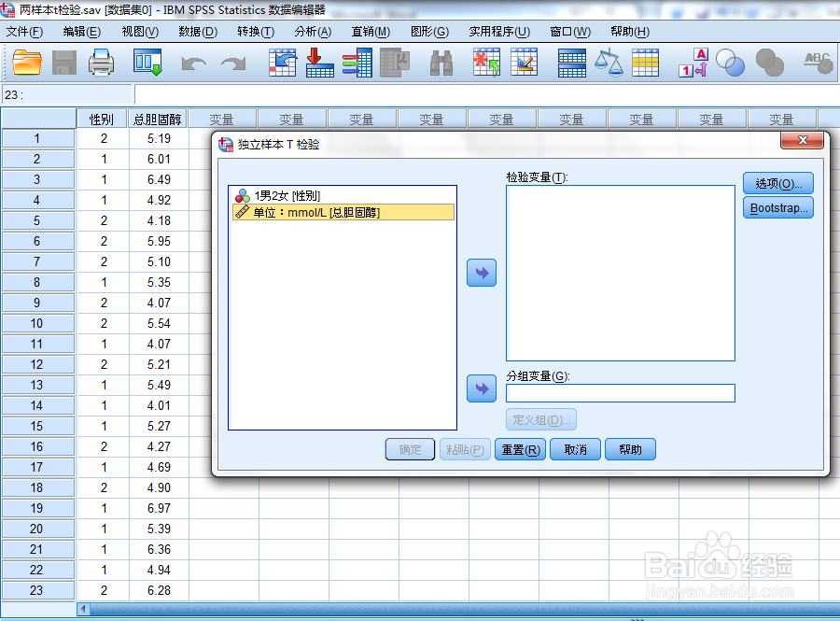This screenshot has width=840, height=621.
Task: Open the 视图(V) menu
Action: click(140, 32)
